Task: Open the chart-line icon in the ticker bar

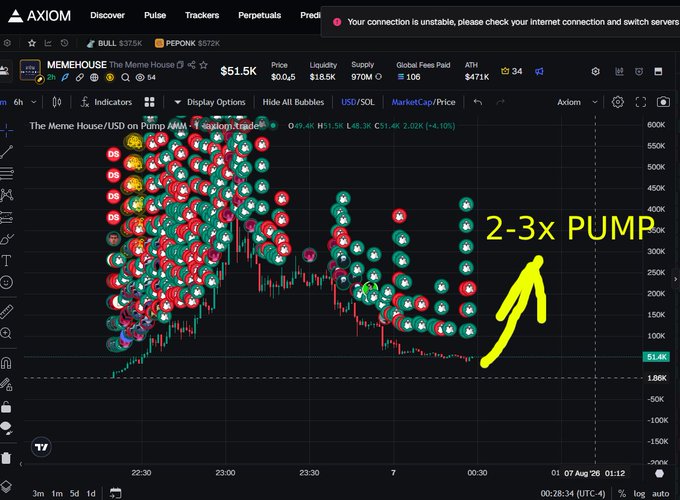Action: pos(48,43)
